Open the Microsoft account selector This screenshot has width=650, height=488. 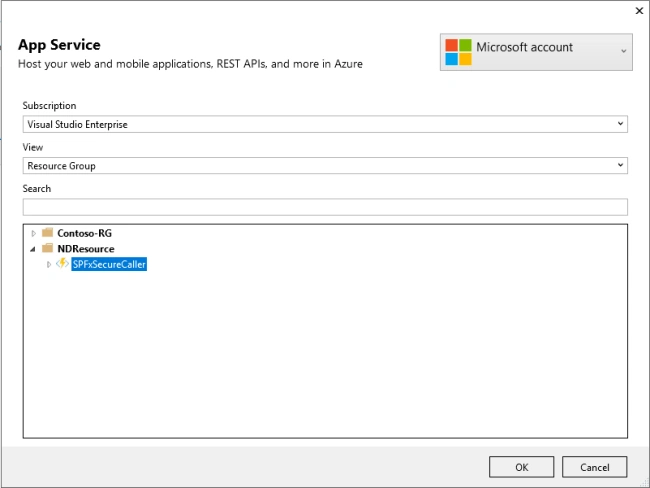[536, 52]
